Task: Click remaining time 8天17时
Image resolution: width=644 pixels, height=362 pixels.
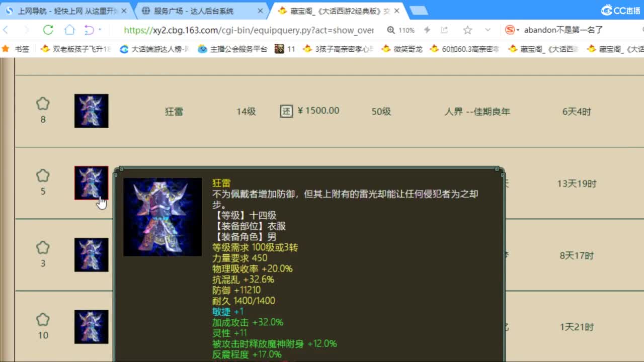Action: (x=577, y=255)
